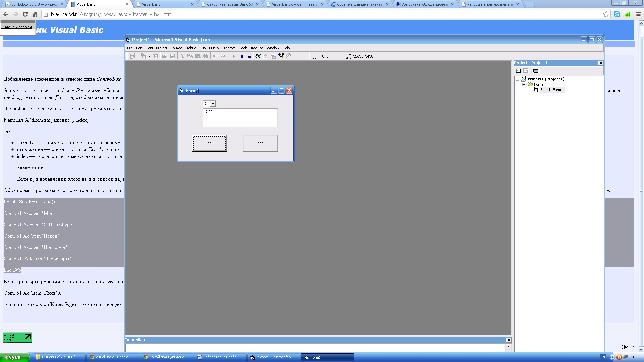Open Format menu
The height and width of the screenshot is (362, 644).
(176, 48)
